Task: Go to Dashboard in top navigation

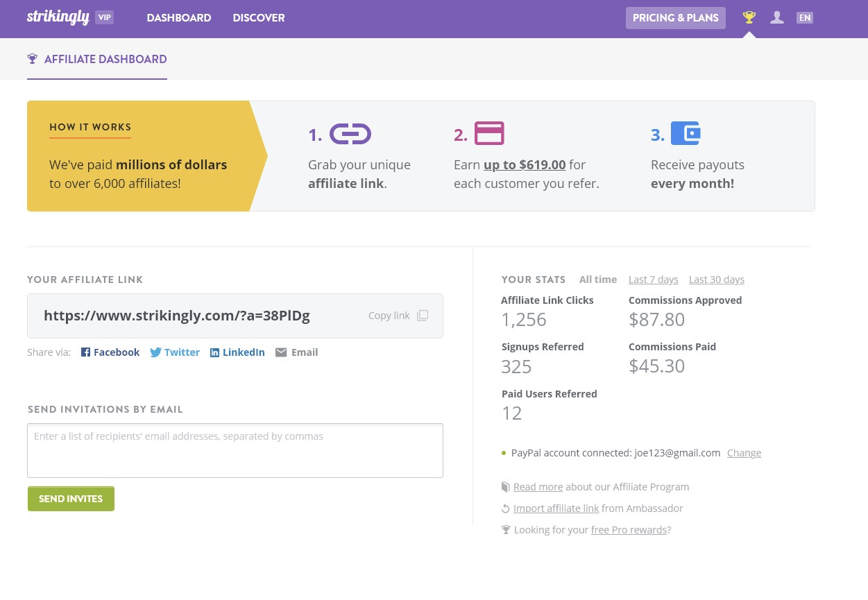Action: (178, 18)
